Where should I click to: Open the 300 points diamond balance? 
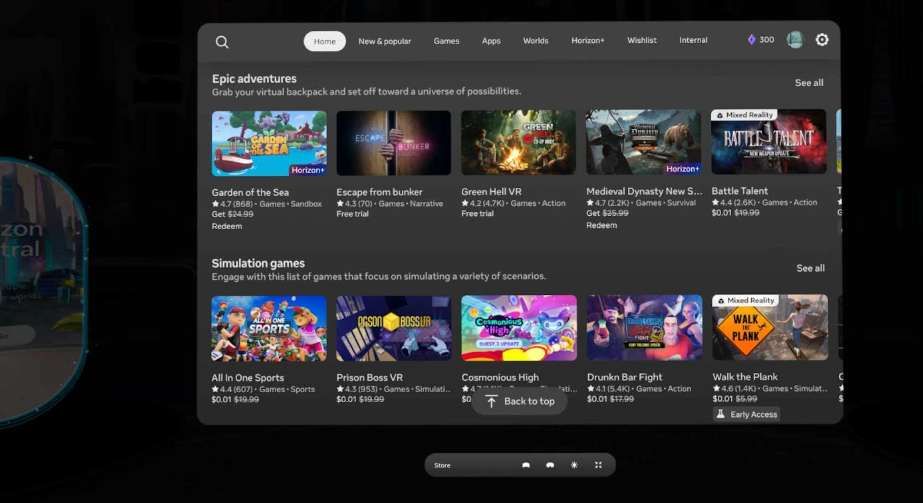[760, 40]
